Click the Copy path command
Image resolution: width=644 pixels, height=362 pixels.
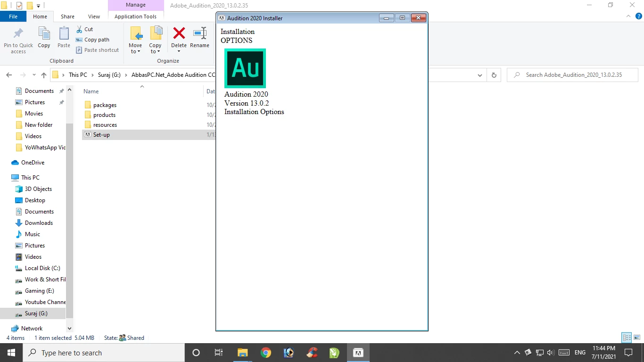(x=93, y=40)
